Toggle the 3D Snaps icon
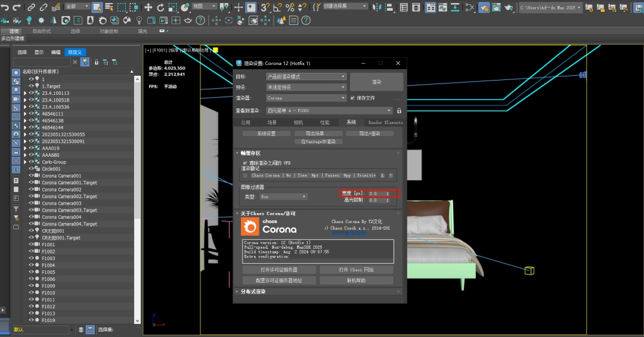Screen dimensions: 644x337 pos(265,7)
